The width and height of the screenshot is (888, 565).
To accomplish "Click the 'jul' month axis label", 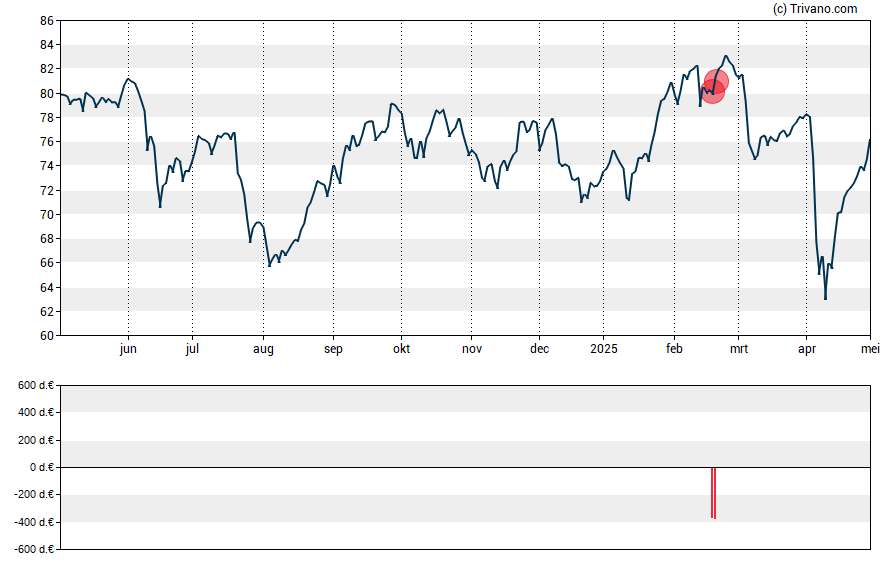I will pyautogui.click(x=192, y=349).
